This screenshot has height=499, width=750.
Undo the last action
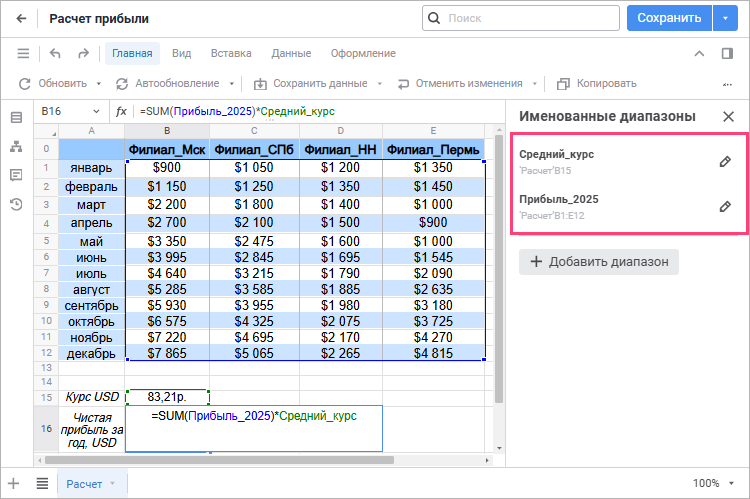pos(55,53)
